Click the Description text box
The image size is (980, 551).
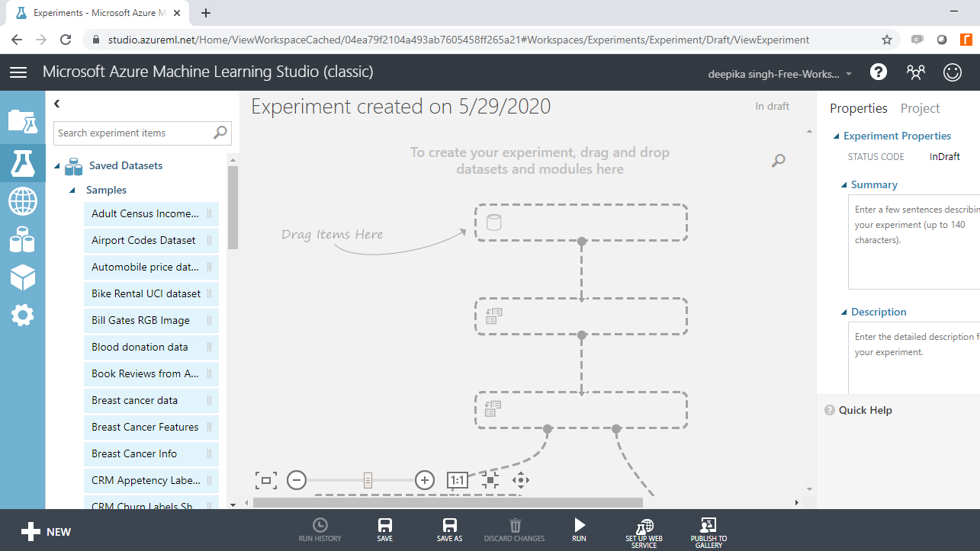(914, 357)
